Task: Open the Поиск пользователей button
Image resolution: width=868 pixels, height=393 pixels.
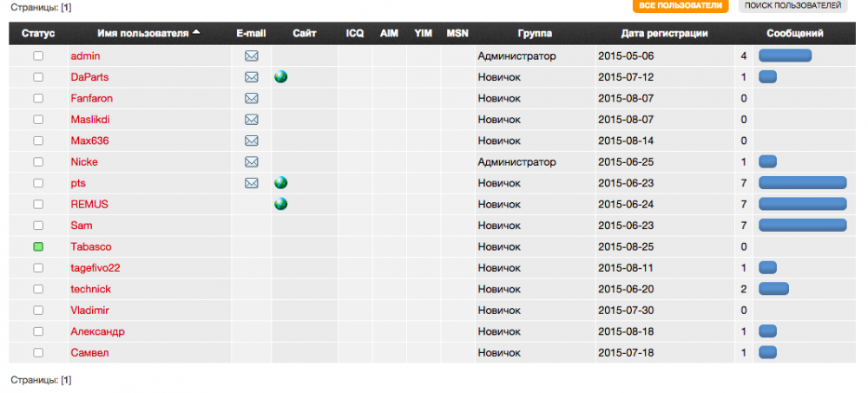Action: [792, 6]
